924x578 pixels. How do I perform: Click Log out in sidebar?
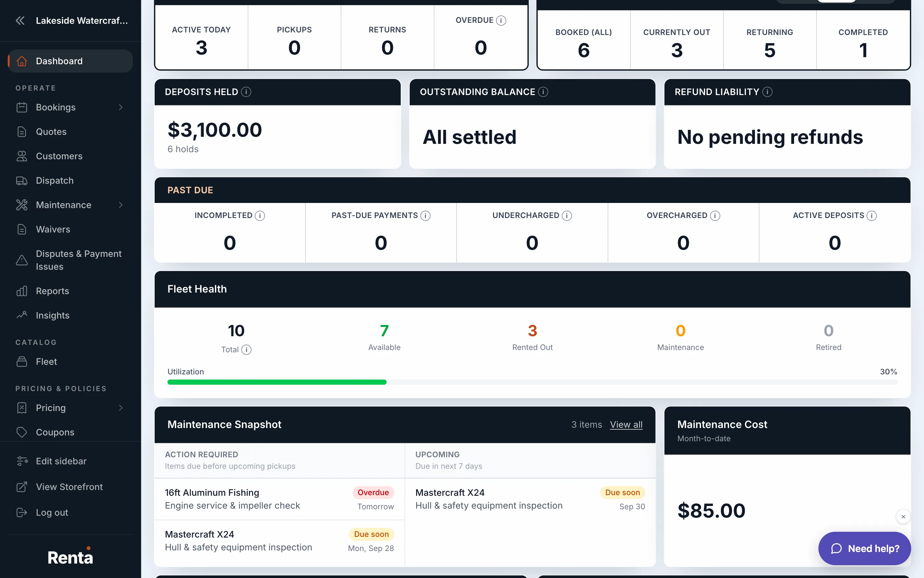pyautogui.click(x=70, y=512)
